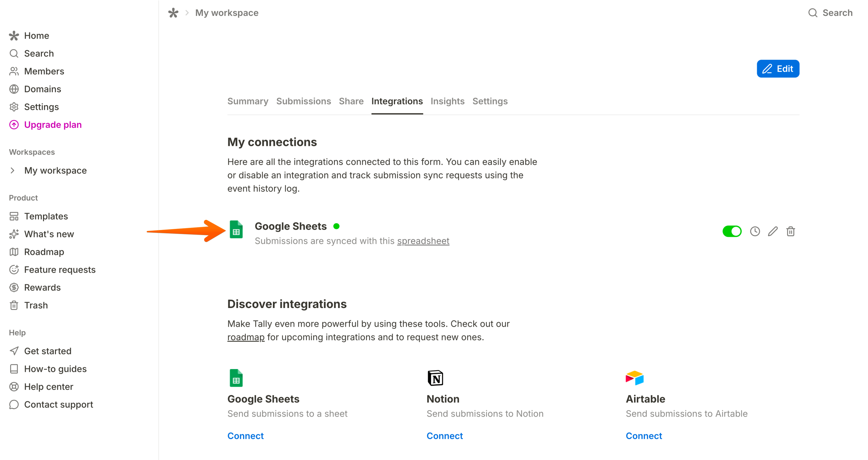Click Connect under Airtable

[x=644, y=436]
